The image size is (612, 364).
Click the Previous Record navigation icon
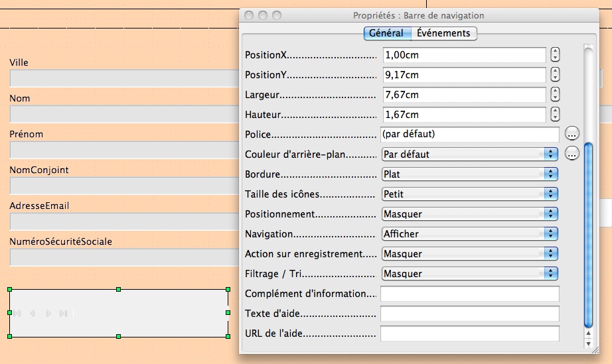tap(33, 313)
